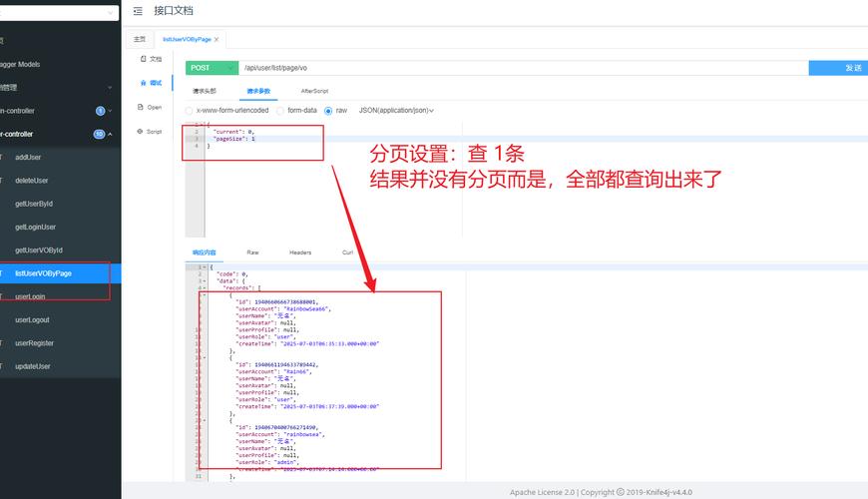The image size is (868, 499).
Task: Click the icon beside Script
Action: pyautogui.click(x=140, y=132)
